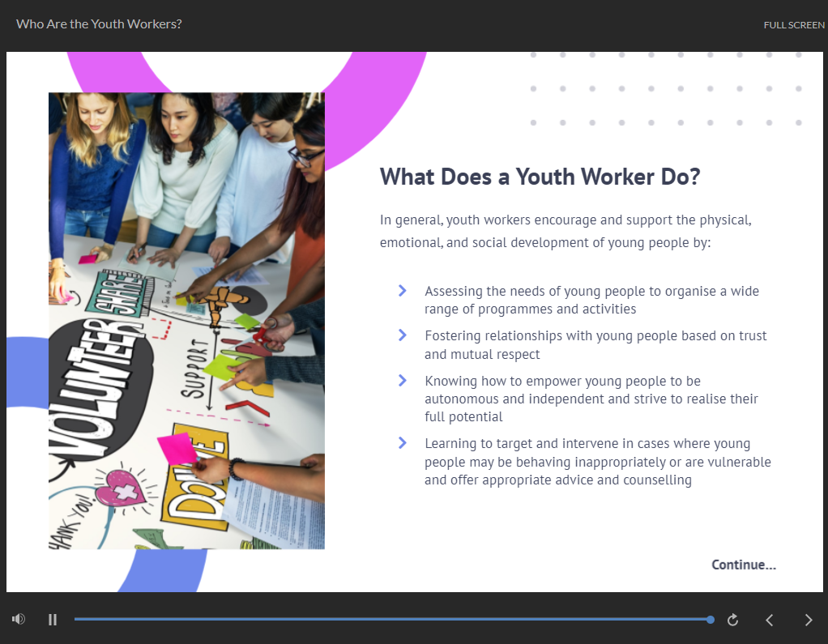Click the chevron beside 'Knowing how to empower' bullet
Image resolution: width=828 pixels, height=644 pixels.
(403, 381)
